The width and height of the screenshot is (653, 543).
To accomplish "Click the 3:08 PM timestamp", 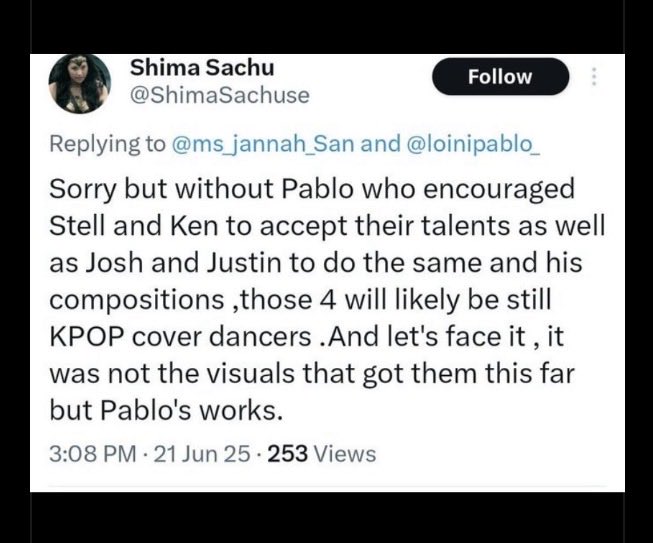I will 93,453.
